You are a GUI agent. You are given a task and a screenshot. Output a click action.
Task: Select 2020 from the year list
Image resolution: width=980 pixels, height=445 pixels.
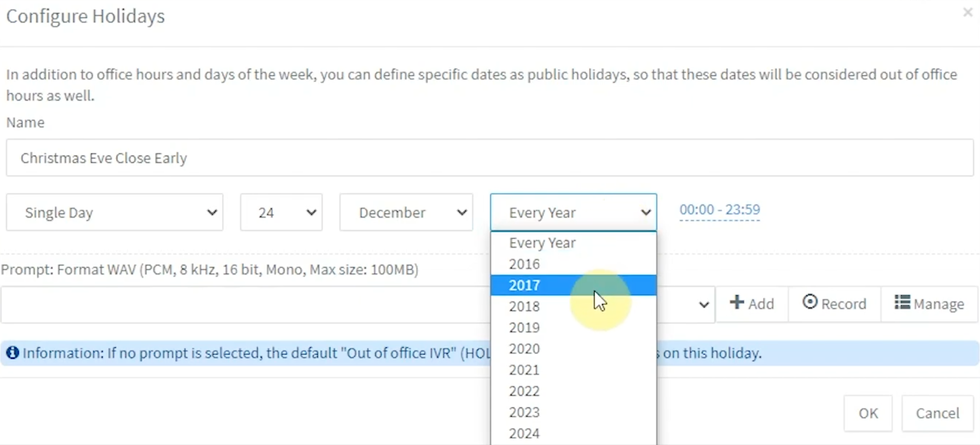(524, 348)
